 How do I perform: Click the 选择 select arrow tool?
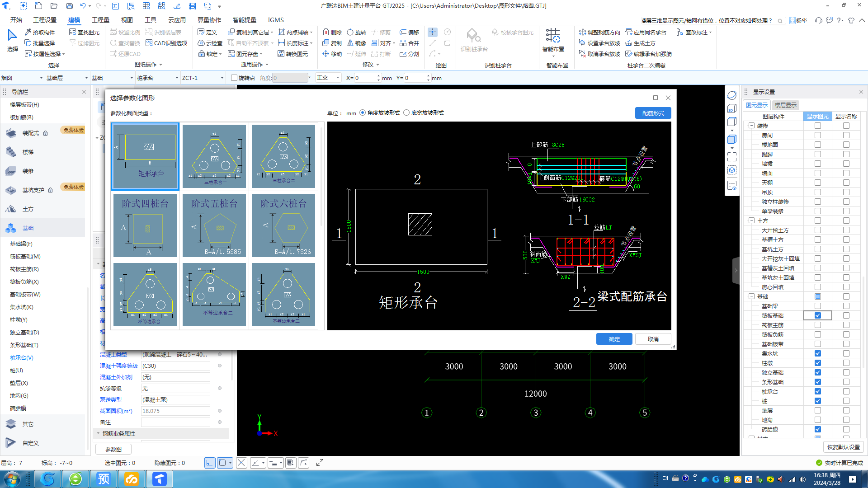[12, 40]
